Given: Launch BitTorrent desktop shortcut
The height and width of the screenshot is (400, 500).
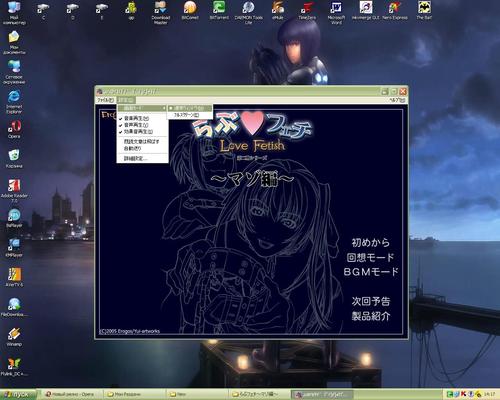Looking at the screenshot, I should click(x=219, y=11).
